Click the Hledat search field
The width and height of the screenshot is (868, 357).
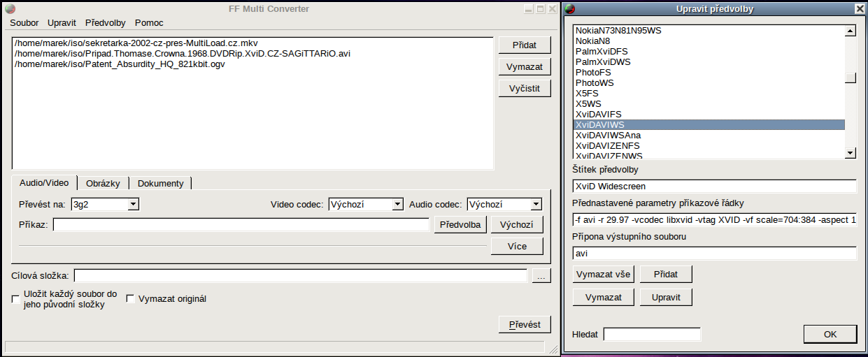(652, 334)
